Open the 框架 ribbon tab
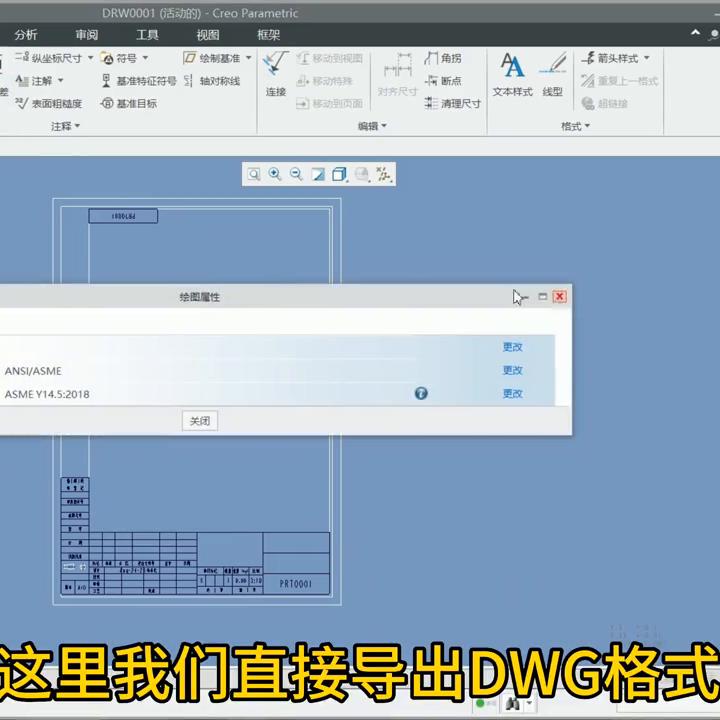The height and width of the screenshot is (720, 720). pos(268,35)
